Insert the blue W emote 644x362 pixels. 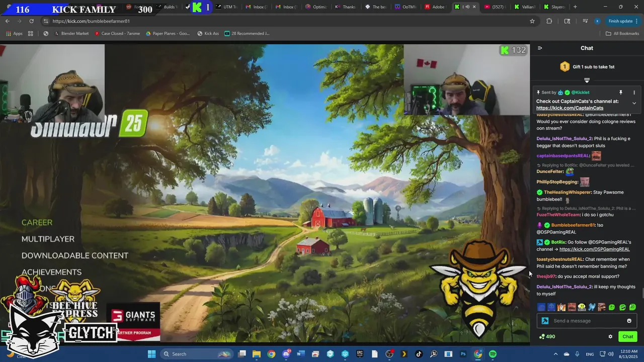(592, 307)
